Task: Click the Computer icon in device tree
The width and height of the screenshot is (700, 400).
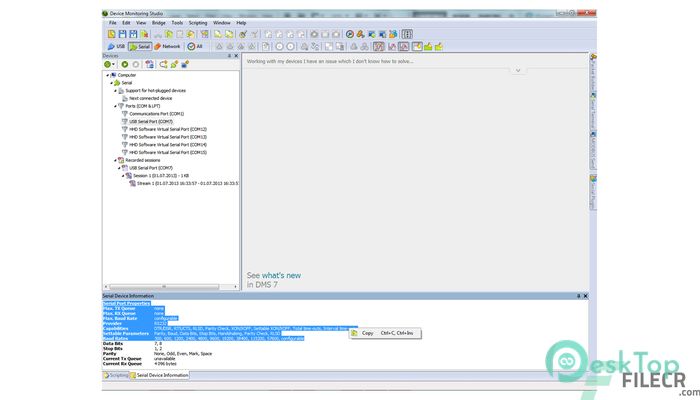Action: coord(113,75)
